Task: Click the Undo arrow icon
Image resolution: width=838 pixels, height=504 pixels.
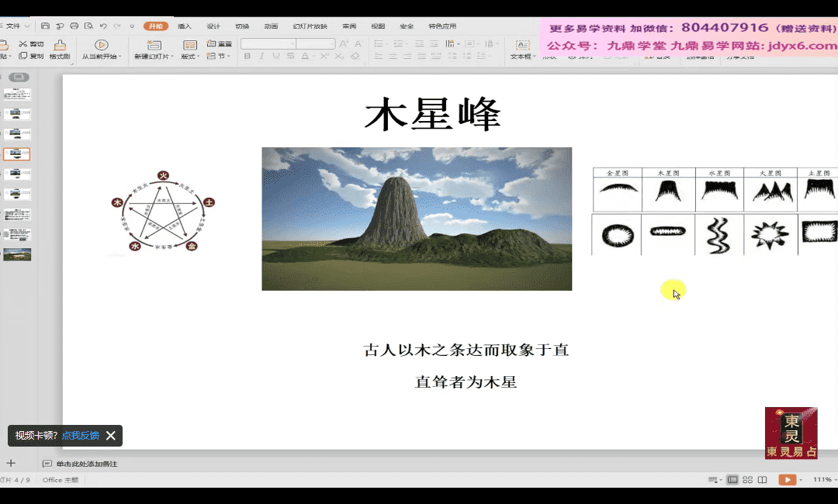Action: tap(102, 26)
